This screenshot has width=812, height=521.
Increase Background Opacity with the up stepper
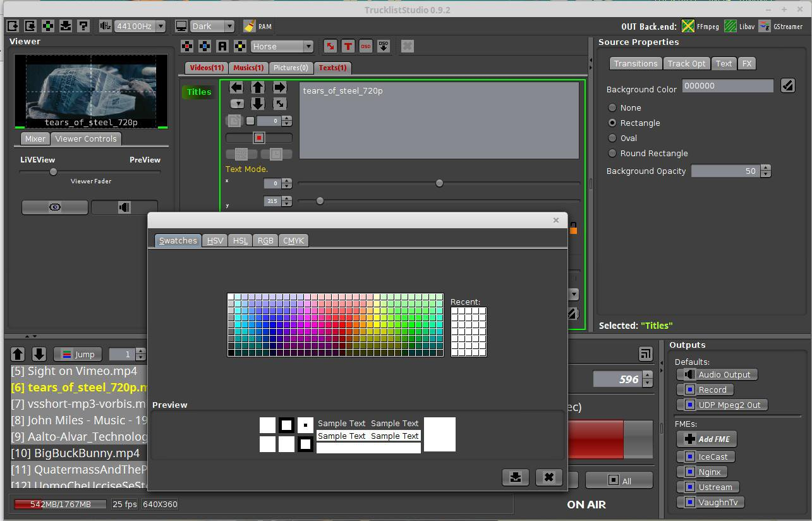(x=766, y=168)
